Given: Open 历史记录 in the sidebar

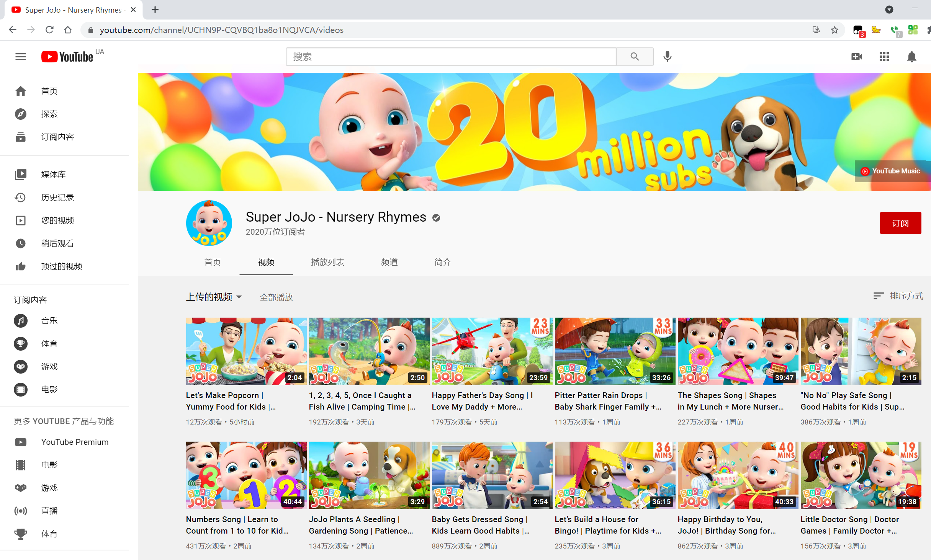Looking at the screenshot, I should (x=64, y=198).
